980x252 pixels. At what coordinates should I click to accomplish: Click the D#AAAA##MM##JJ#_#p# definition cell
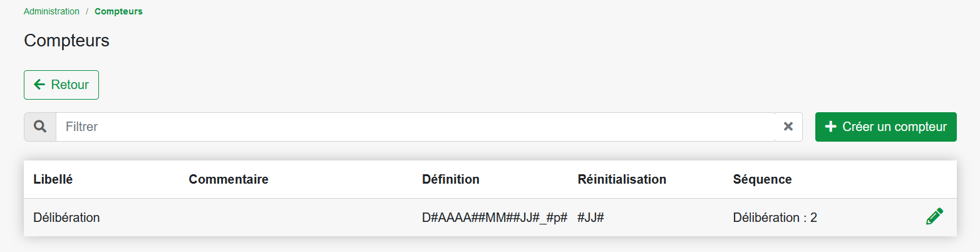[495, 218]
